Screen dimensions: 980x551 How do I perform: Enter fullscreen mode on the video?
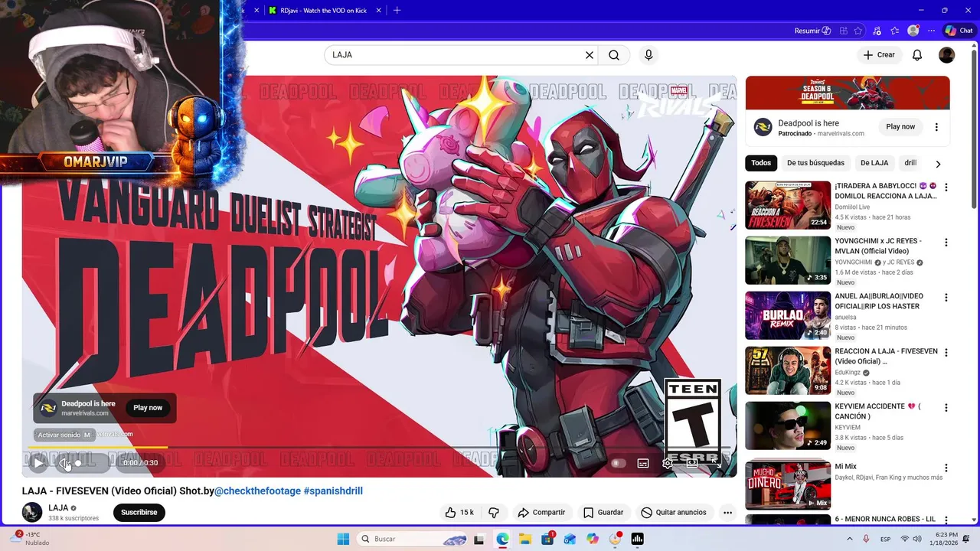(717, 463)
